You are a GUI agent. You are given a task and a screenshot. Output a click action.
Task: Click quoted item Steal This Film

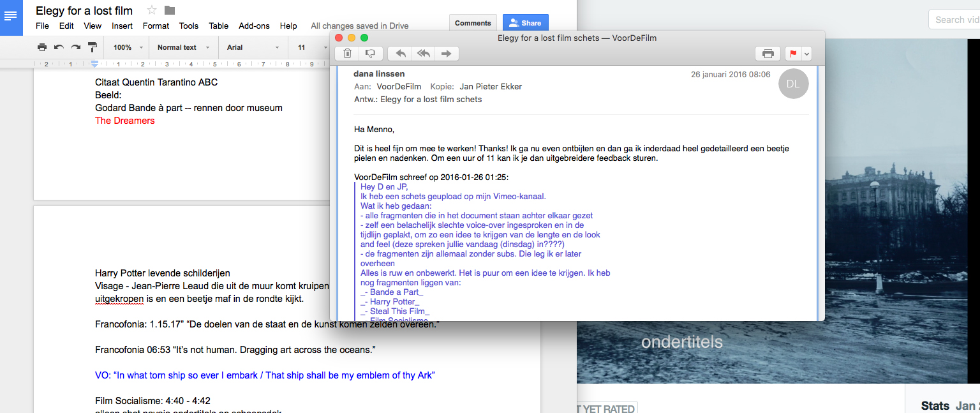[x=395, y=312]
